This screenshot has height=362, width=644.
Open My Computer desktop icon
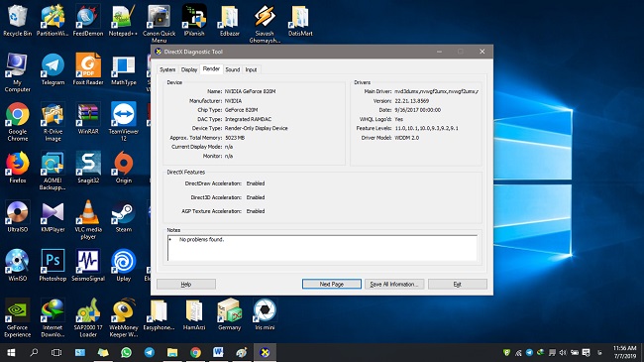click(17, 72)
